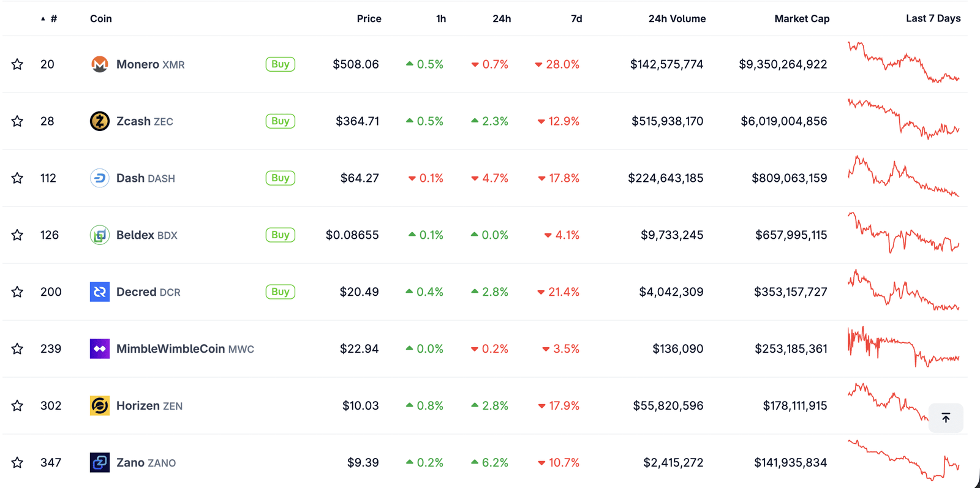Image resolution: width=980 pixels, height=488 pixels.
Task: Star the Zano row
Action: 17,462
